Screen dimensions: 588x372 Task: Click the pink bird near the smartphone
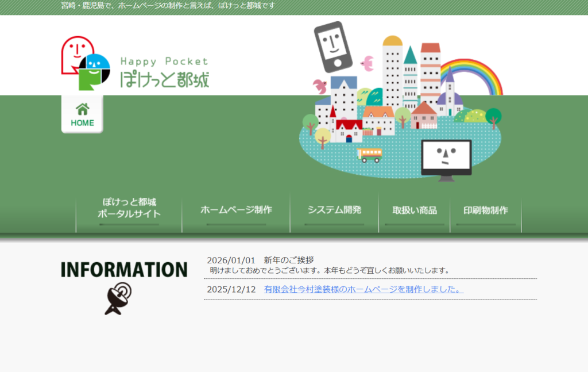[x=367, y=63]
